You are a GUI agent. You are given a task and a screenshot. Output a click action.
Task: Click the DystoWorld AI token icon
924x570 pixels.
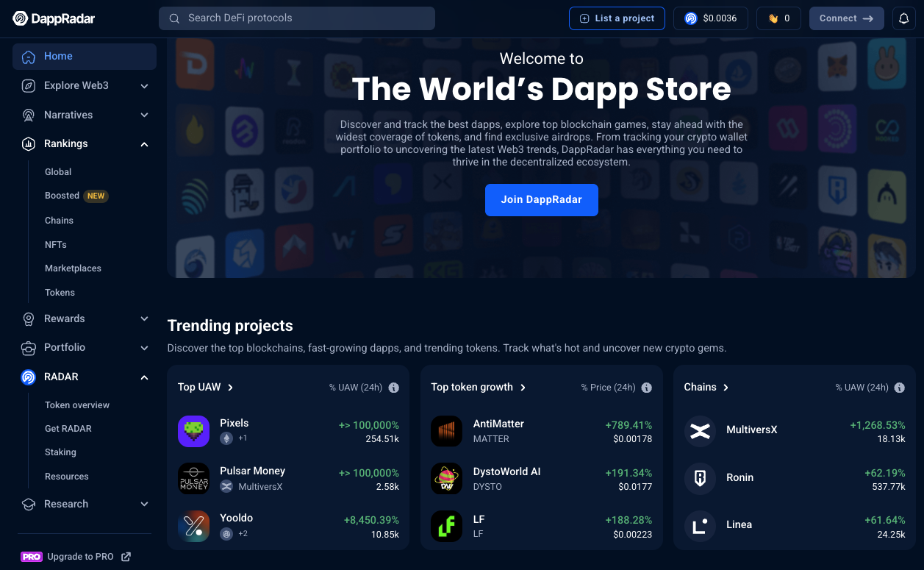click(x=447, y=478)
